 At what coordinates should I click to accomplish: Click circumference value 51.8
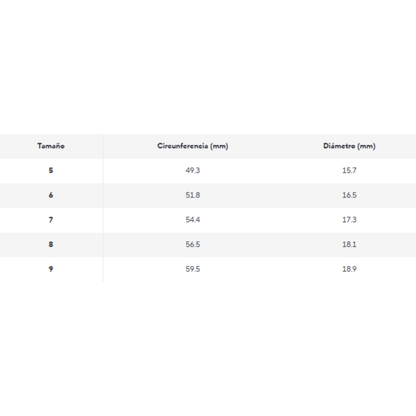point(193,195)
